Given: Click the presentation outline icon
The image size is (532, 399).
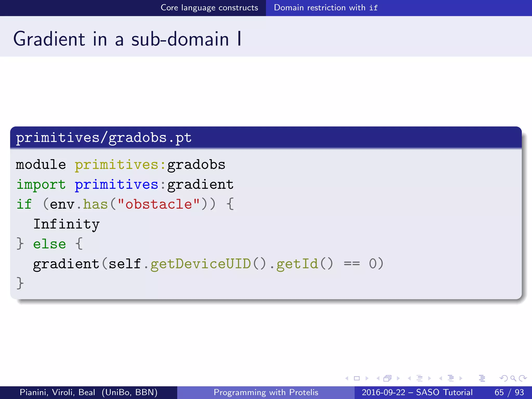Looking at the screenshot, I should tap(482, 378).
